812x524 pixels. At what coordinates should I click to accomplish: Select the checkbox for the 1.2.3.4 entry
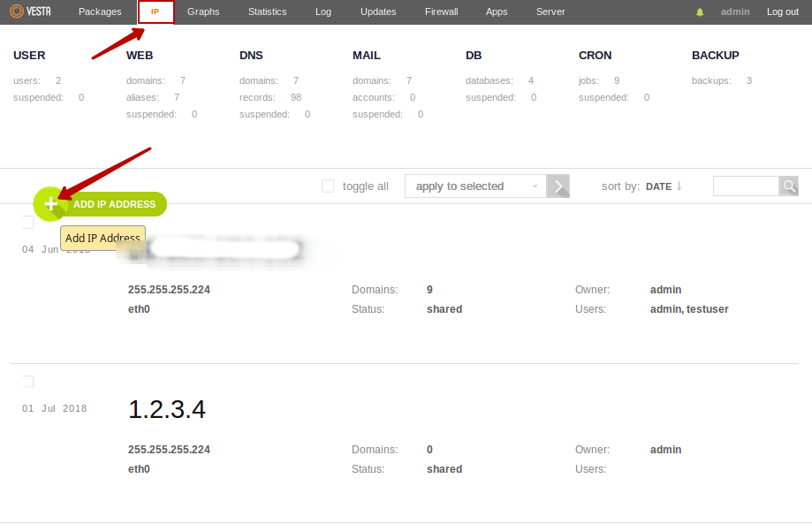[27, 382]
